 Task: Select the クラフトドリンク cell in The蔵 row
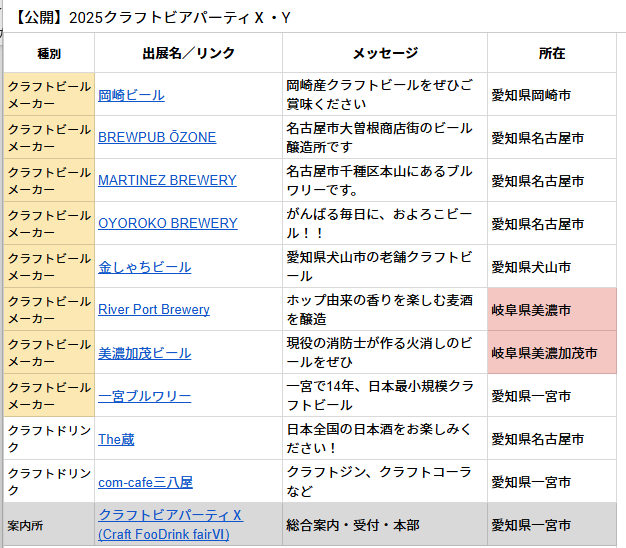point(49,439)
